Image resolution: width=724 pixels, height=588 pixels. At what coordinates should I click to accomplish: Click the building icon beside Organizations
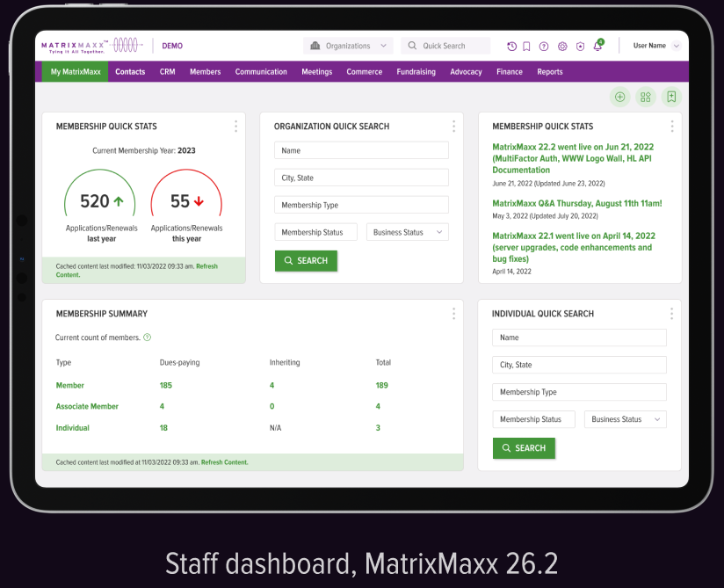tap(315, 46)
